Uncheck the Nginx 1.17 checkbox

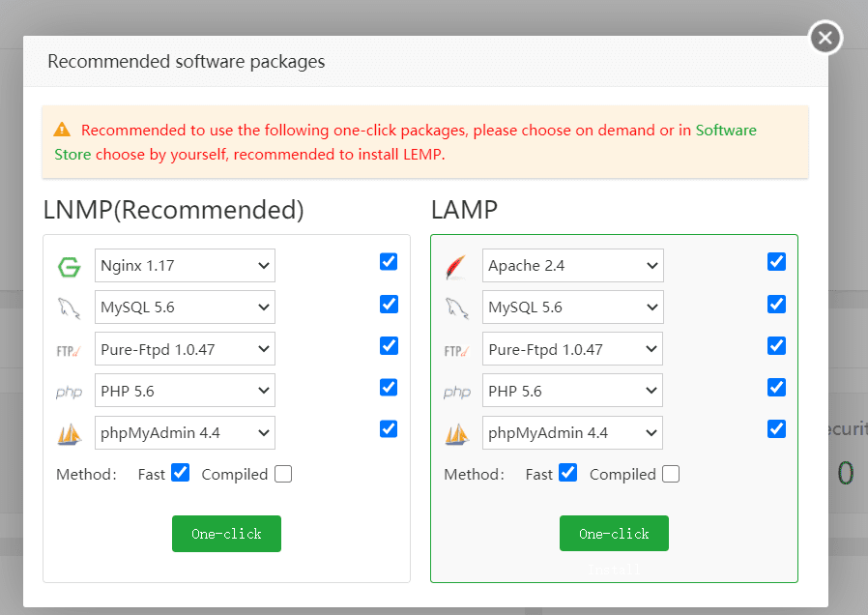[x=389, y=261]
